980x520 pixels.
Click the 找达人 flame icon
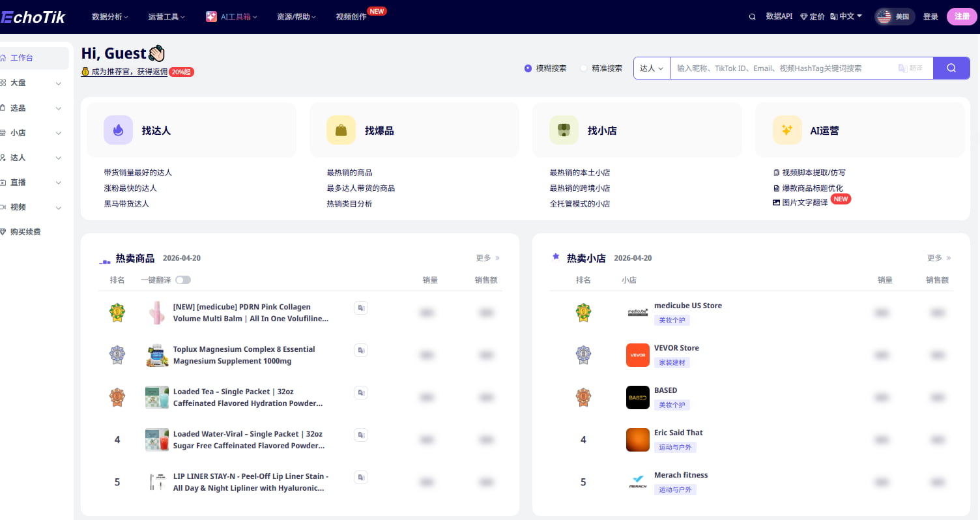pos(118,130)
